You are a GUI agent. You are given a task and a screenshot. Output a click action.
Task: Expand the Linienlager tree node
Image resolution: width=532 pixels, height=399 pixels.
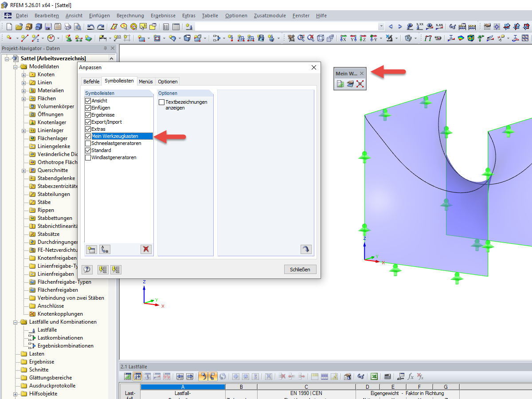pyautogui.click(x=23, y=130)
